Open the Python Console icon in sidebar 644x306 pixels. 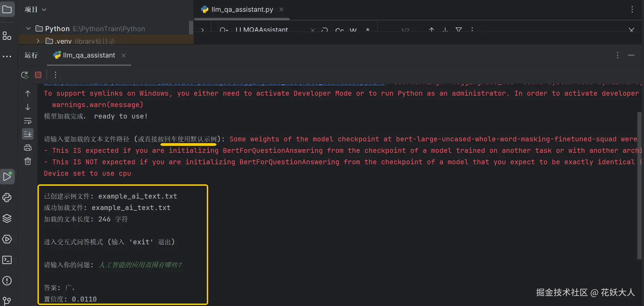[x=7, y=198]
